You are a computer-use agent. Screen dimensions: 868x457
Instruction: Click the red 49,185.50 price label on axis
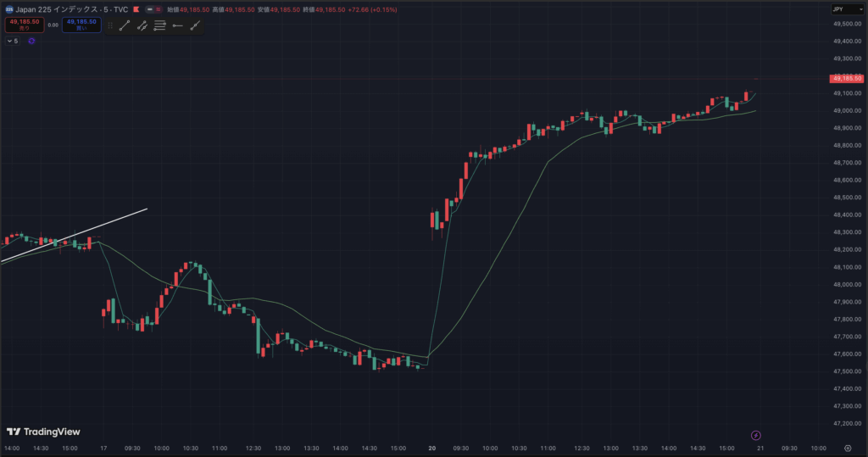[847, 78]
